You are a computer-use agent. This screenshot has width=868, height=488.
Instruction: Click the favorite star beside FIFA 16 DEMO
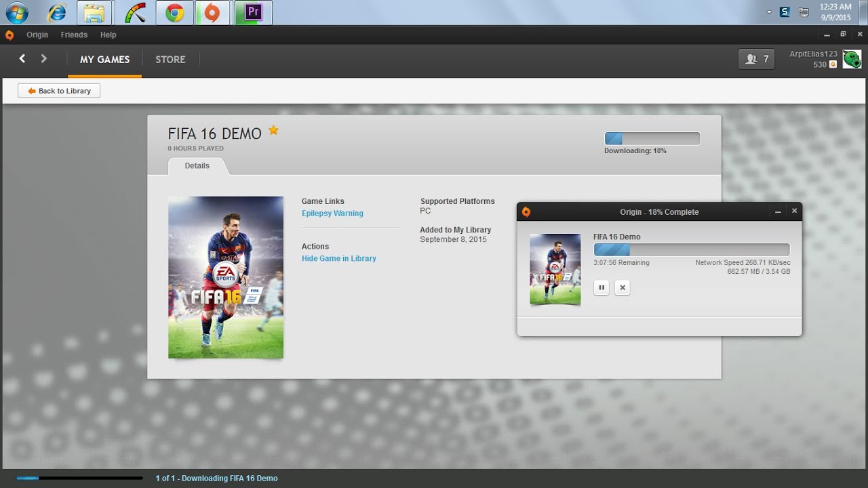click(273, 130)
